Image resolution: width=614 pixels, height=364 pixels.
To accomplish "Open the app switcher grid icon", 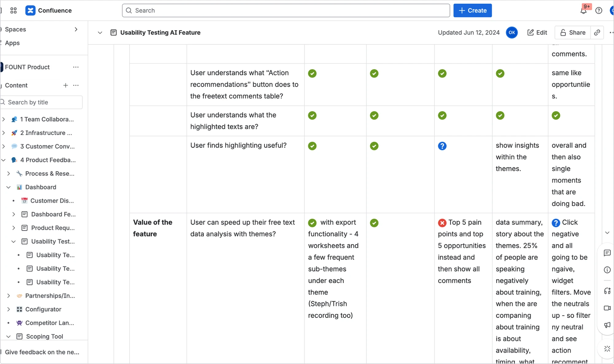I will [13, 10].
